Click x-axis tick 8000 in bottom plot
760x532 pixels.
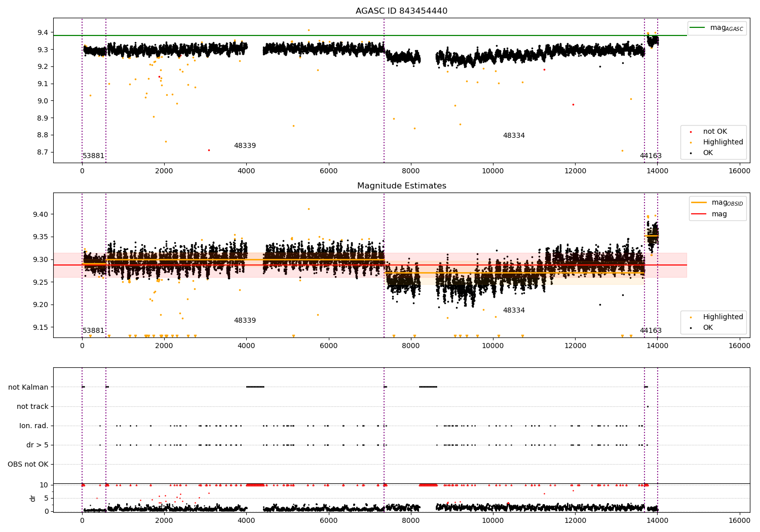[x=410, y=520]
